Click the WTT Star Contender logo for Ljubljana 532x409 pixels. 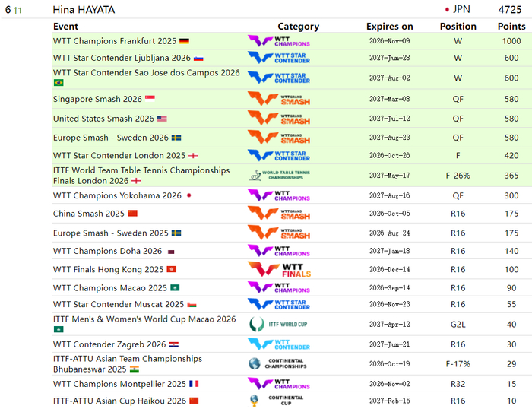279,58
